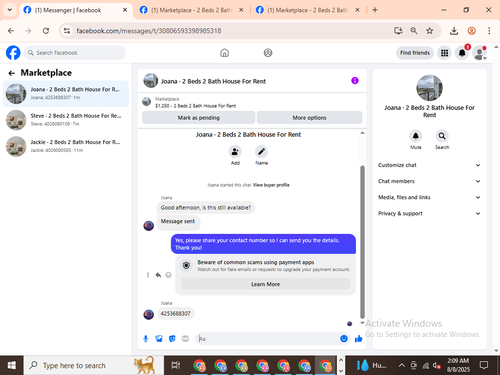This screenshot has width=500, height=375.
Task: Open Joana conversation in Marketplace list
Action: 66,94
